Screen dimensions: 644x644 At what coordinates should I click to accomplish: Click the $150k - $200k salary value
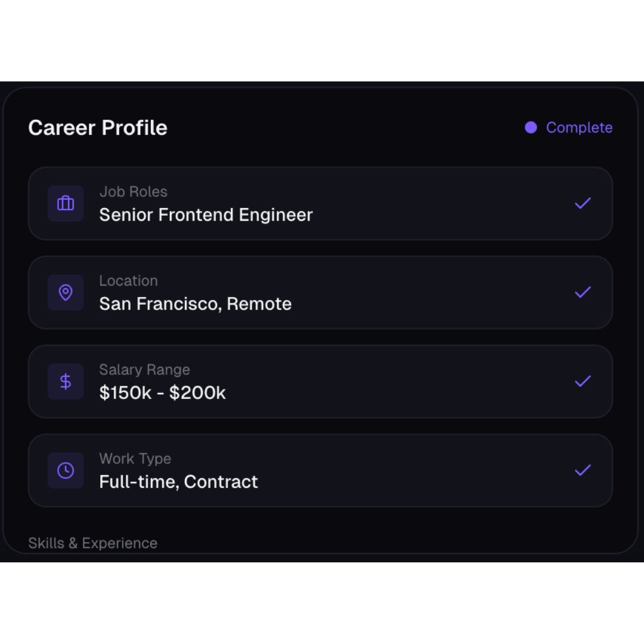click(162, 392)
